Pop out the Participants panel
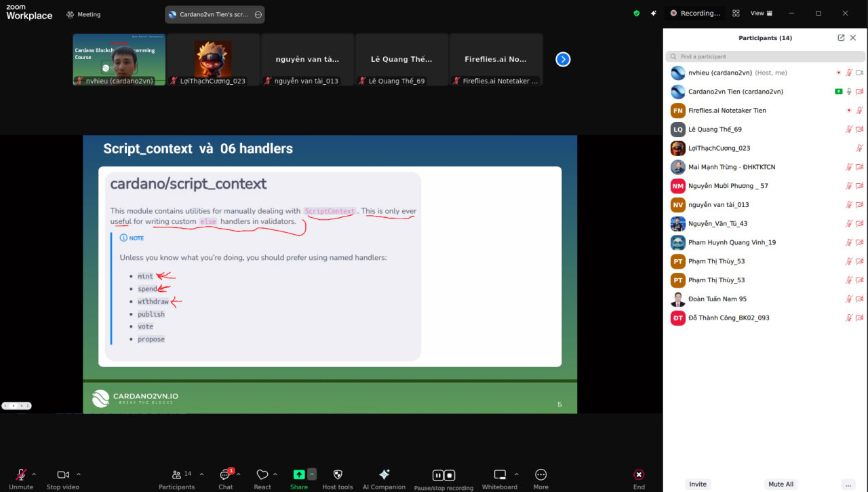The width and height of the screenshot is (868, 492). click(x=841, y=38)
